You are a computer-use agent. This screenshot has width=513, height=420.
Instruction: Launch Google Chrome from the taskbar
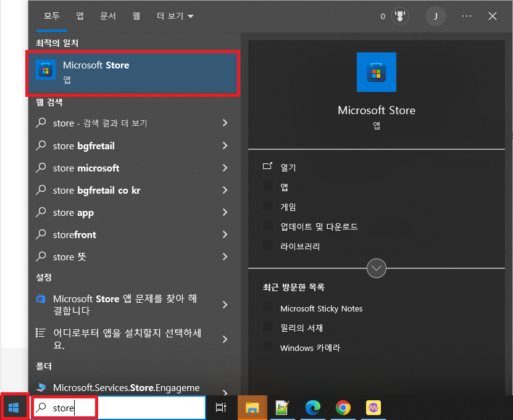pyautogui.click(x=343, y=408)
